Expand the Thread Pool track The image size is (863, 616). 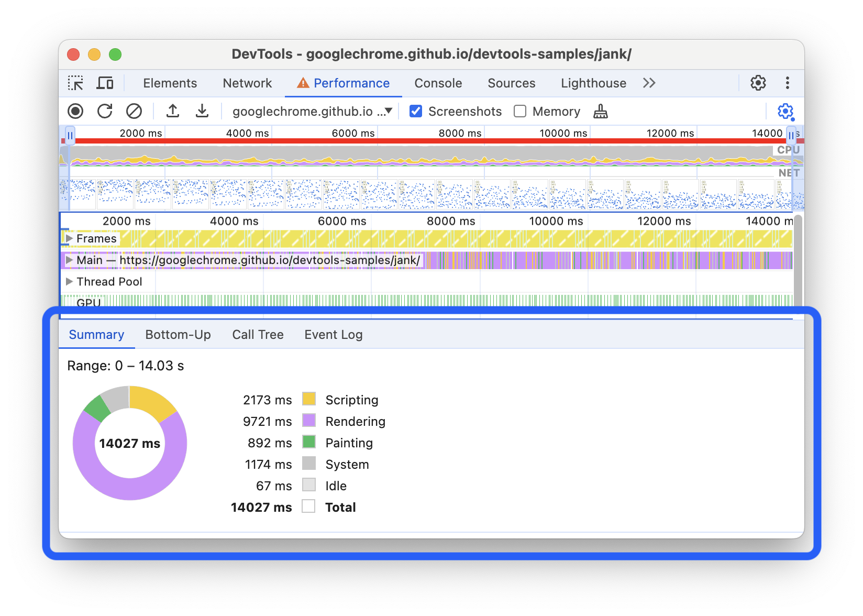tap(69, 281)
